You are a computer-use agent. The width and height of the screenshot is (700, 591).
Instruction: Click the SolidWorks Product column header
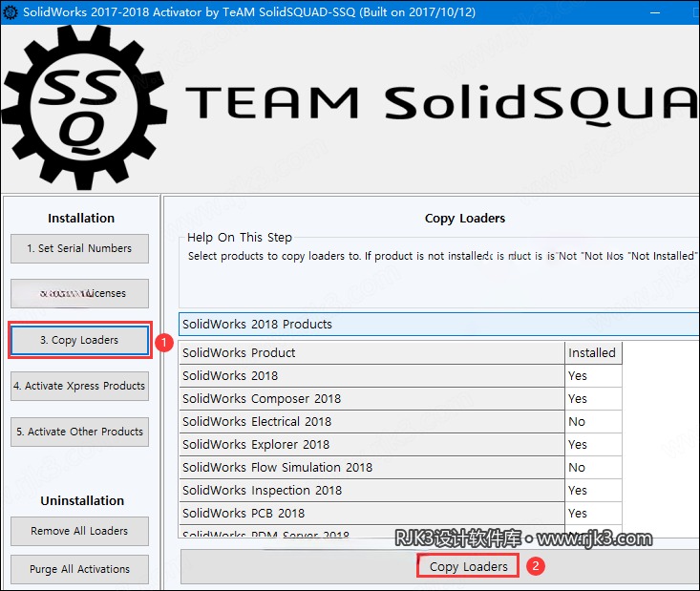tap(371, 353)
